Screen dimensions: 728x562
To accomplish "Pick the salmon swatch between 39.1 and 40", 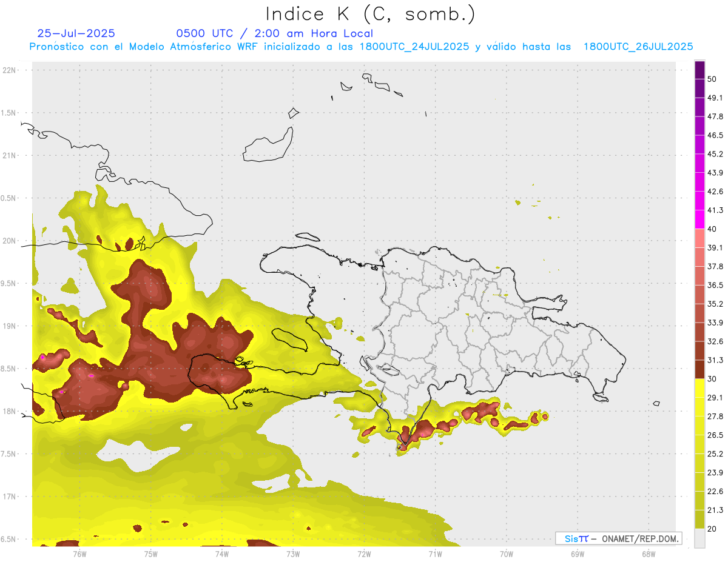I will [x=699, y=238].
